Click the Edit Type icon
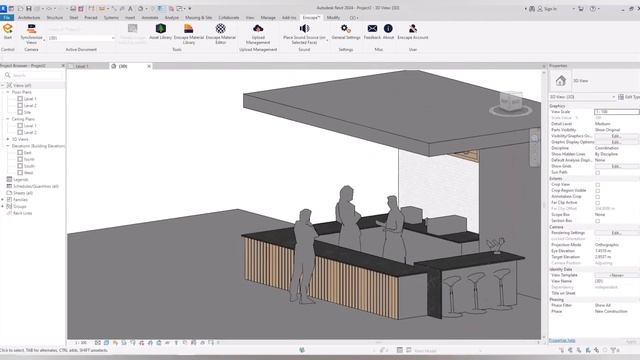 click(x=621, y=97)
